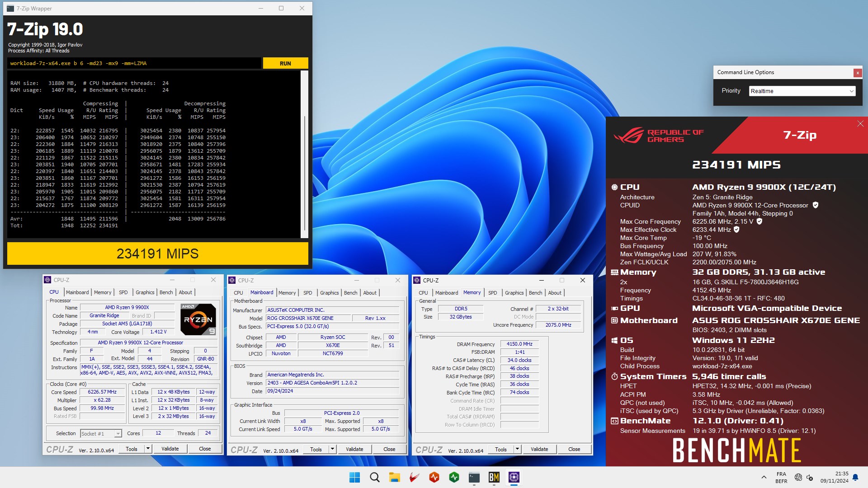Open the Socket #1 selection dropdown
Image resolution: width=868 pixels, height=488 pixels.
click(x=101, y=433)
